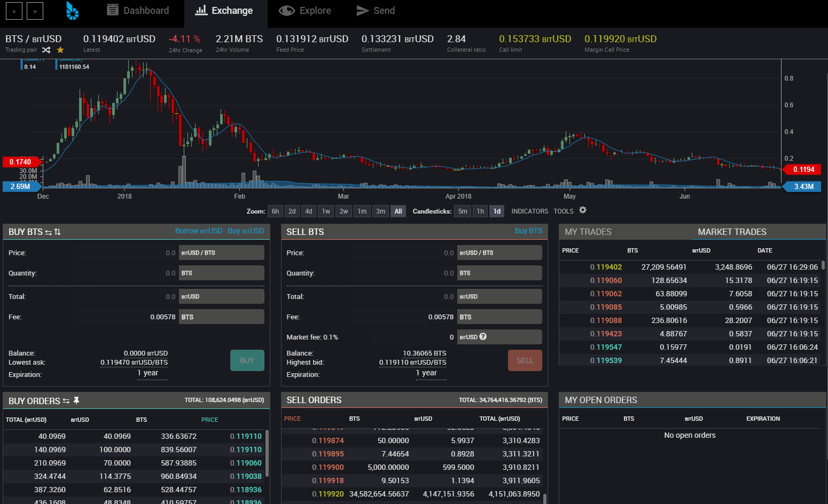Select buy order at price 0.119038

(135, 476)
